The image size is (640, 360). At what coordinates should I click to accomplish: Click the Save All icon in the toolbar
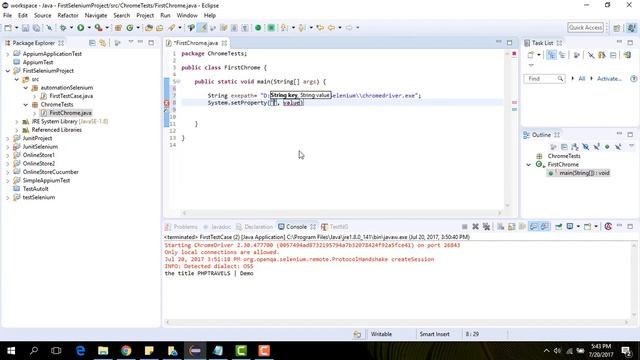[36, 28]
